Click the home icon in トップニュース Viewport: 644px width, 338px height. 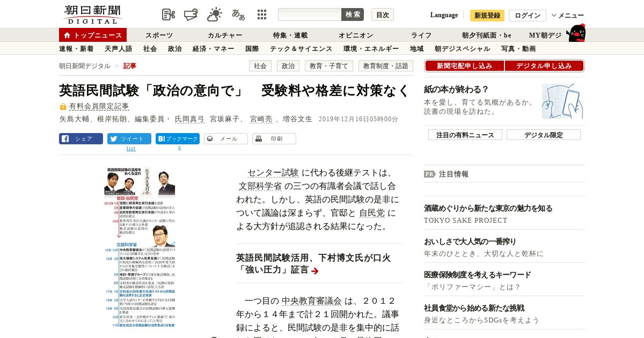[x=67, y=35]
